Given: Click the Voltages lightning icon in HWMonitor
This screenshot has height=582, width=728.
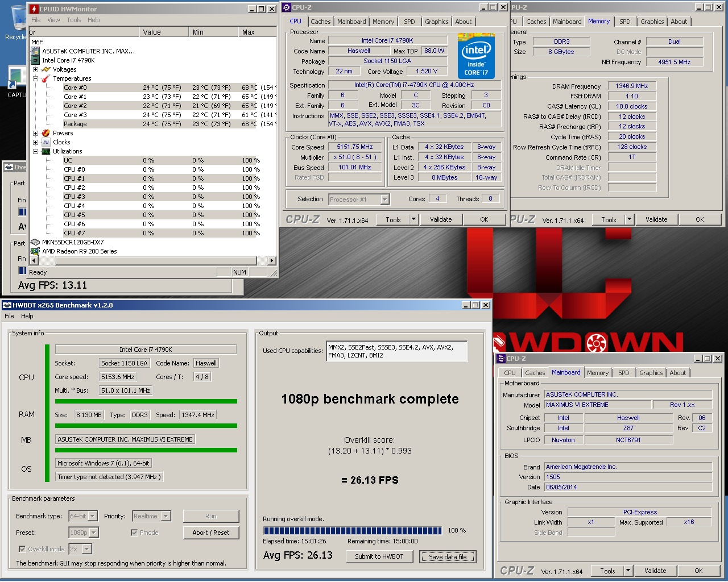Looking at the screenshot, I should (x=46, y=69).
